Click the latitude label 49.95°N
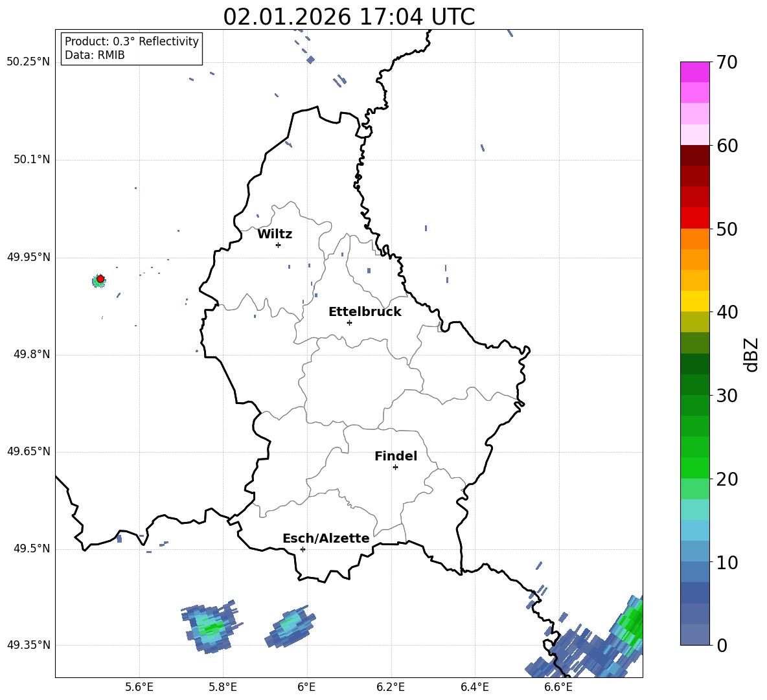The width and height of the screenshot is (767, 700). (x=29, y=257)
